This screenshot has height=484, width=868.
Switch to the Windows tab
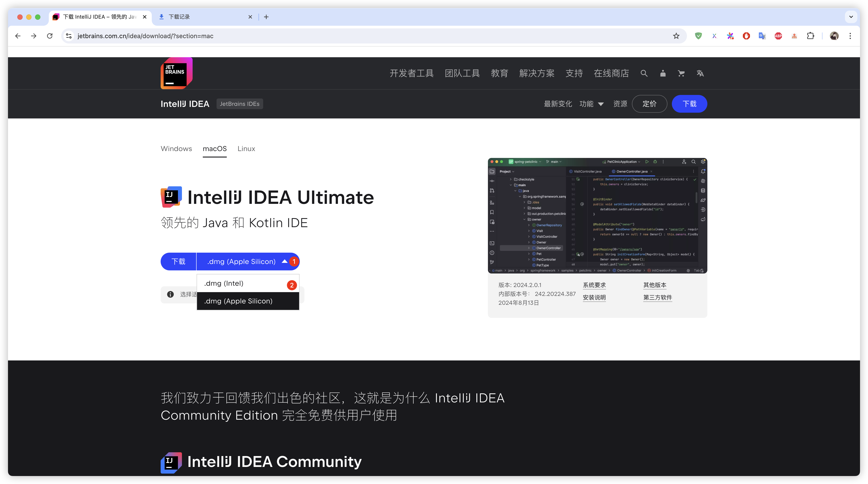click(176, 149)
